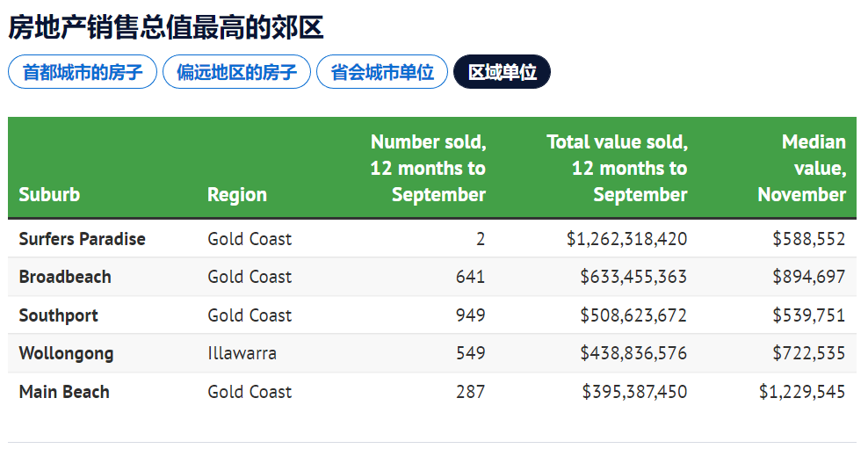This screenshot has width=868, height=456.
Task: Click the Region column header
Action: pyautogui.click(x=237, y=194)
